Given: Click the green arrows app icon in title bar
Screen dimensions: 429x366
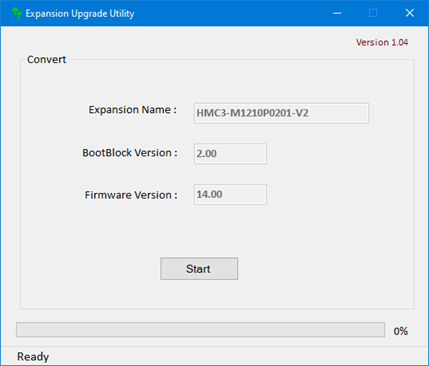Looking at the screenshot, I should (17, 13).
